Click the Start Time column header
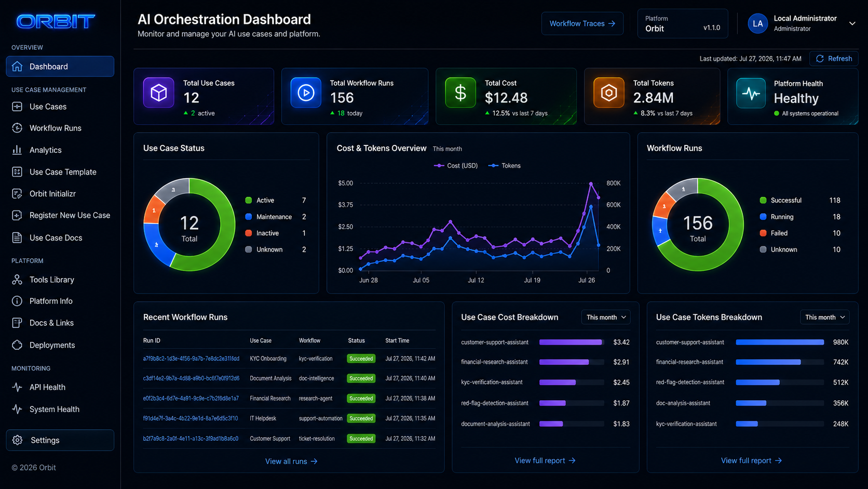868x489 pixels. (x=397, y=341)
